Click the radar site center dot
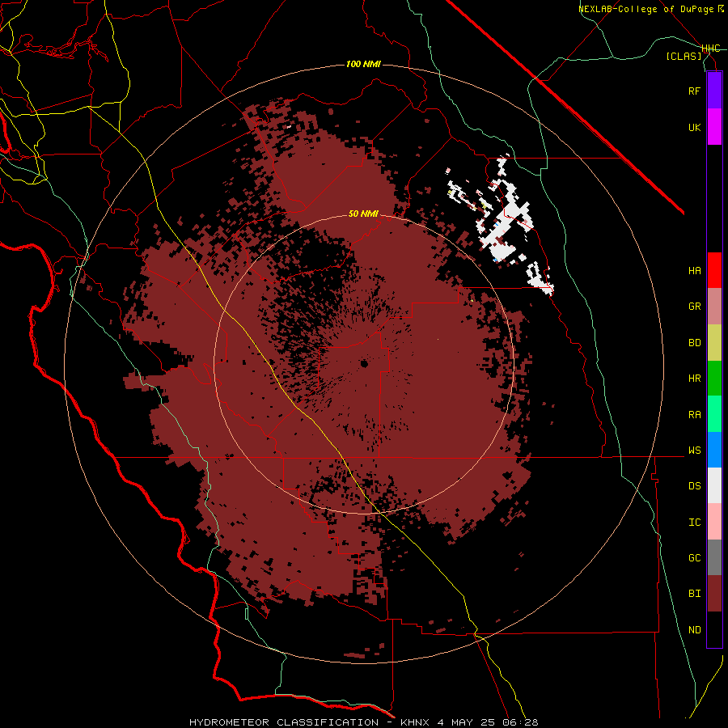 click(x=364, y=363)
